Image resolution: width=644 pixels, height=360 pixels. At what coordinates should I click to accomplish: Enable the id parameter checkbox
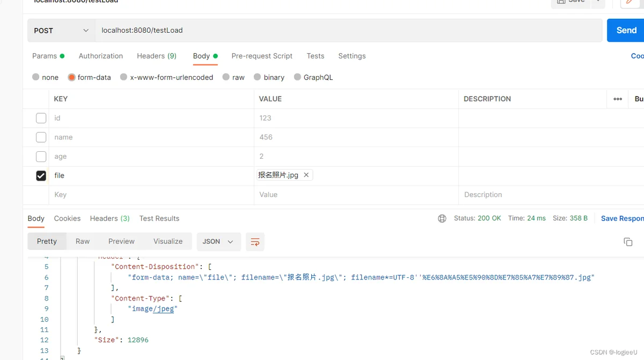(41, 118)
